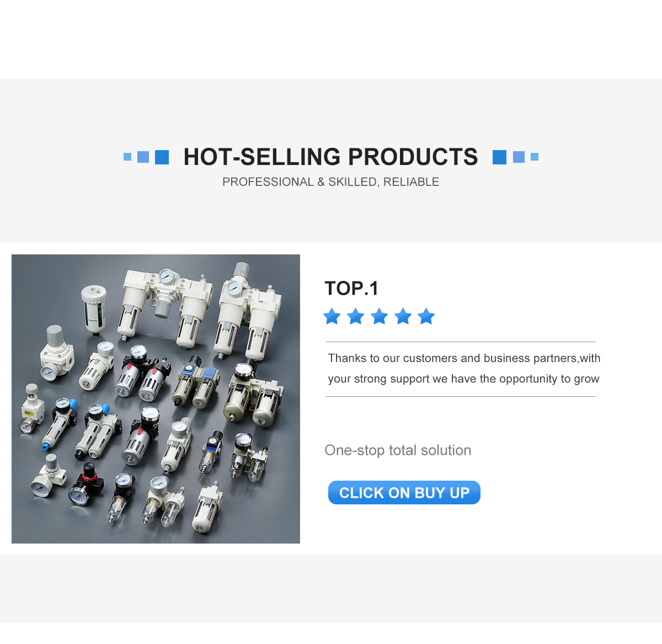This screenshot has width=662, height=644.
Task: Click the large blue square left of heading
Action: pos(162,157)
